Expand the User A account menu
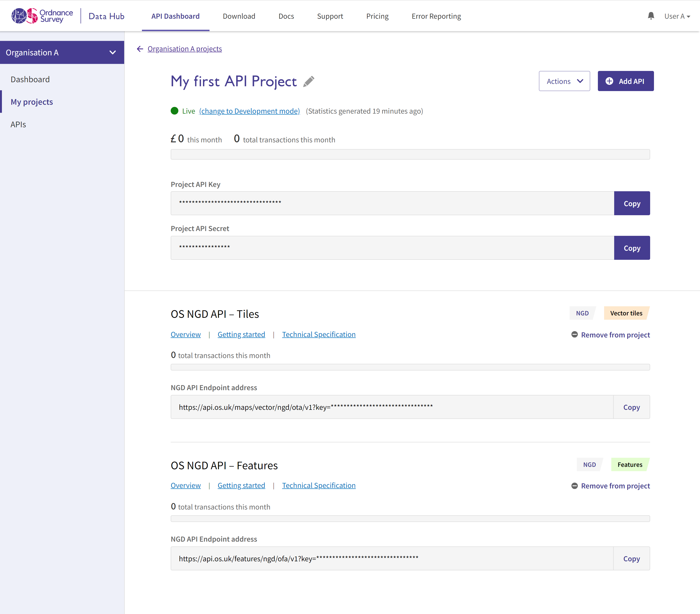The width and height of the screenshot is (700, 614). 677,16
